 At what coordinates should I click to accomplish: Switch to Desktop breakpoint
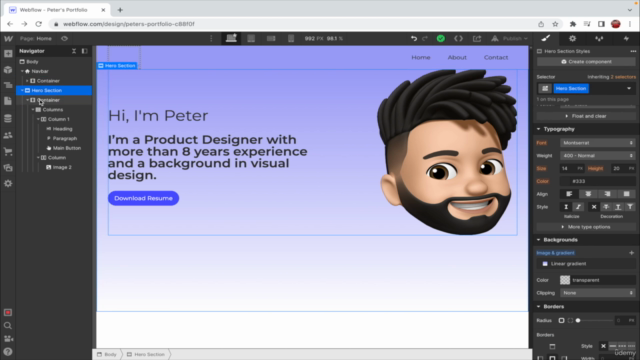tap(231, 38)
